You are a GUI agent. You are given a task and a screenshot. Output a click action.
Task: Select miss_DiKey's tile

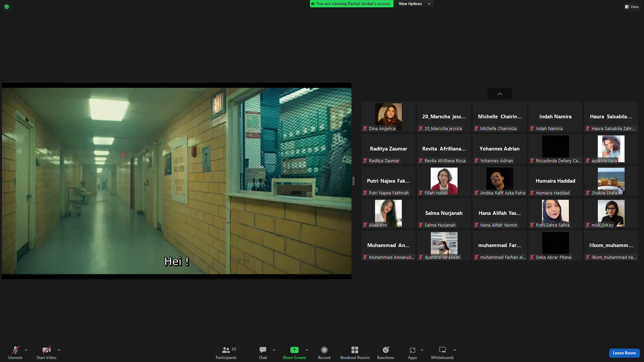point(611,213)
